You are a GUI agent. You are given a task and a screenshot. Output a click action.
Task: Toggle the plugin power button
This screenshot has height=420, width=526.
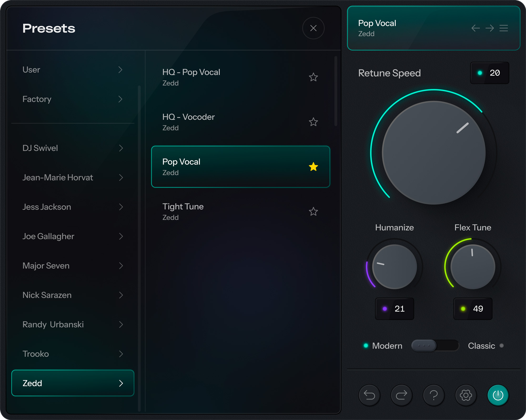click(x=498, y=395)
